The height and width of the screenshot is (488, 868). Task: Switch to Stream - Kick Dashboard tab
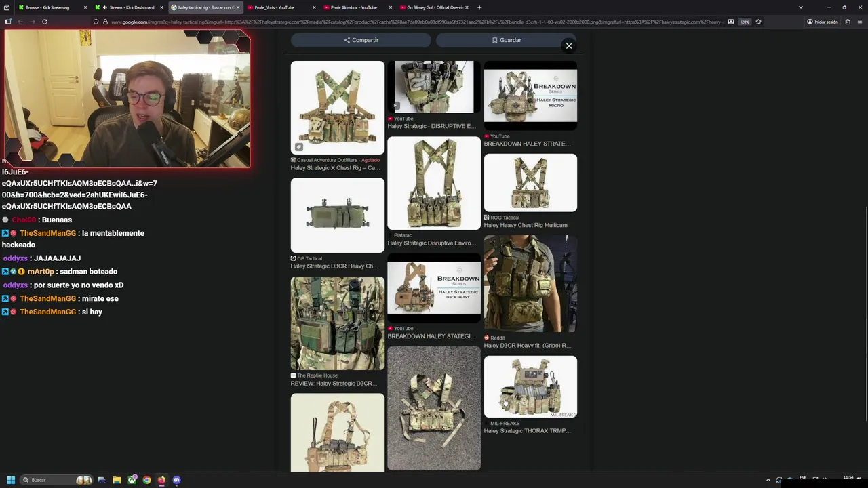[x=127, y=7]
